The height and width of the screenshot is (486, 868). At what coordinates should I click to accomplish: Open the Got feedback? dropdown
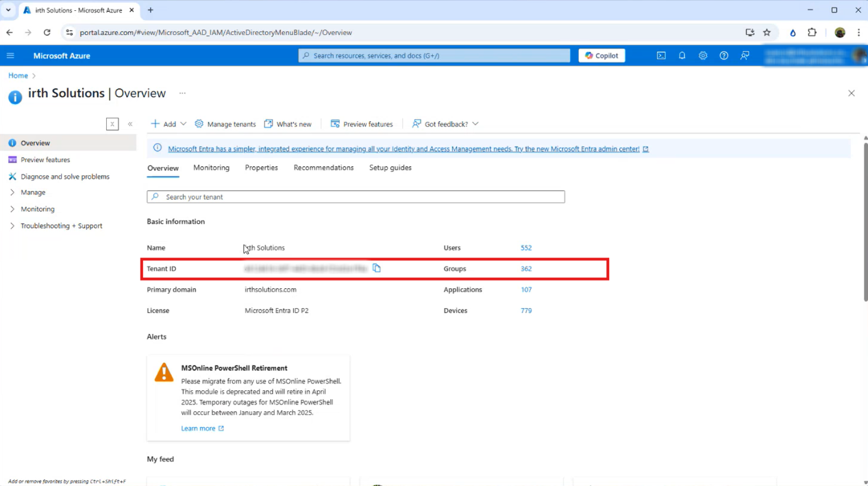[x=445, y=124]
